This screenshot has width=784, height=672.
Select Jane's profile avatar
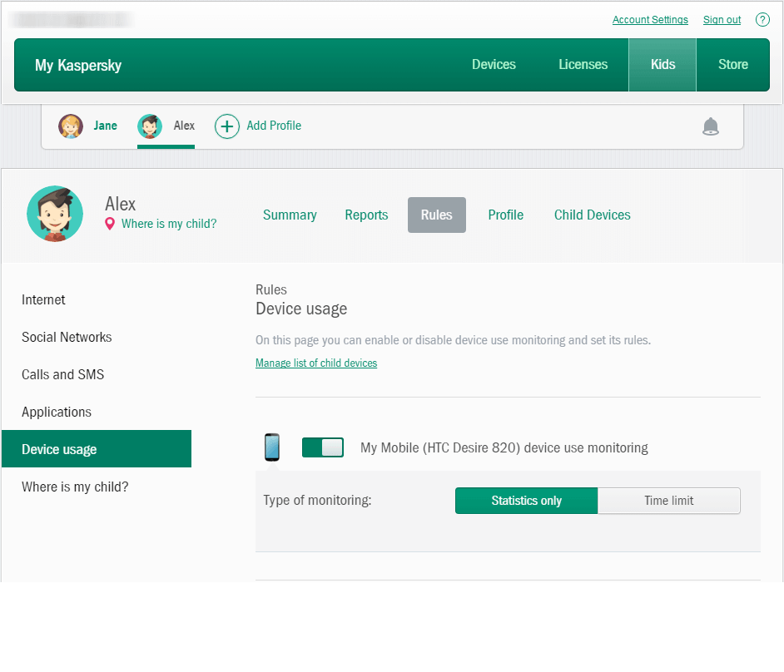(x=71, y=126)
